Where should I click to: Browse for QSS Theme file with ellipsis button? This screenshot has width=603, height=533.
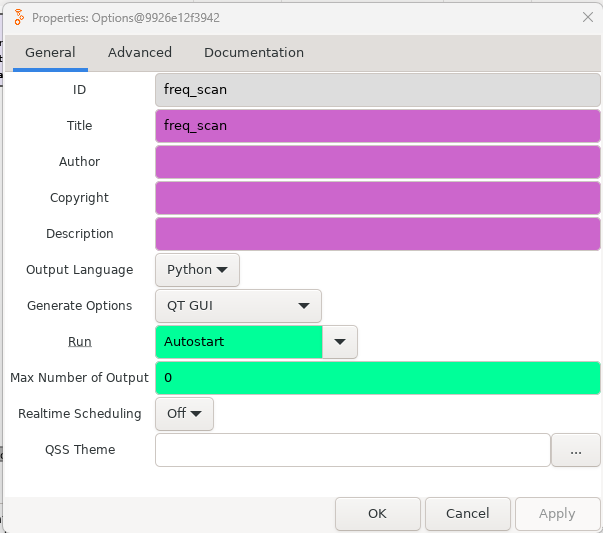tap(576, 450)
